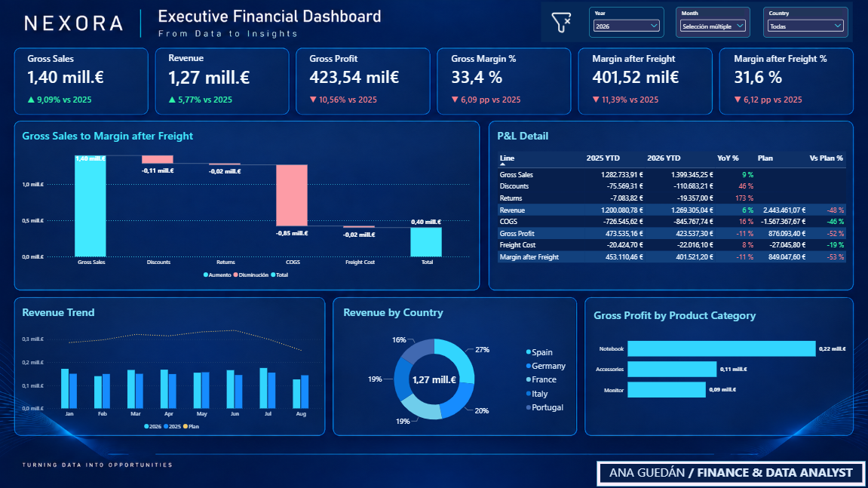868x488 pixels.
Task: Open the Country dropdown showing Todas
Action: tap(805, 26)
